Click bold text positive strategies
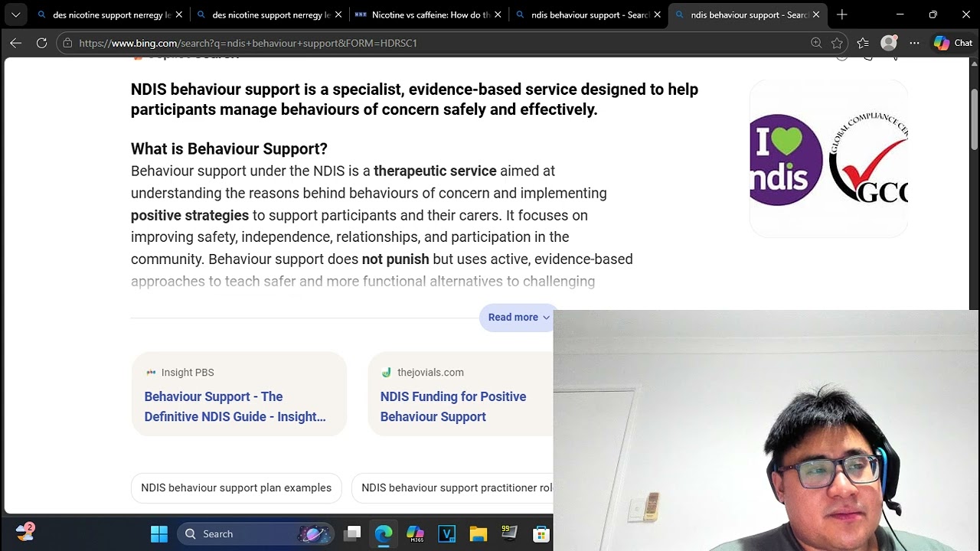The width and height of the screenshot is (980, 551). [x=190, y=216]
